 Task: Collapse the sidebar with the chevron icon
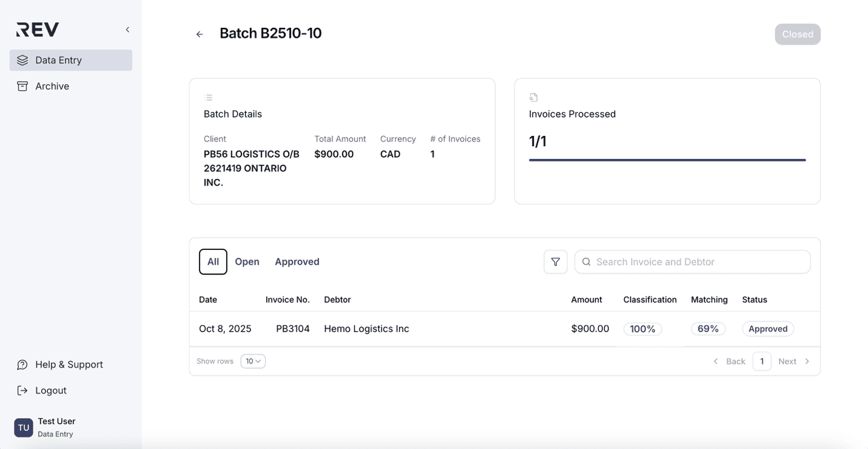coord(127,30)
